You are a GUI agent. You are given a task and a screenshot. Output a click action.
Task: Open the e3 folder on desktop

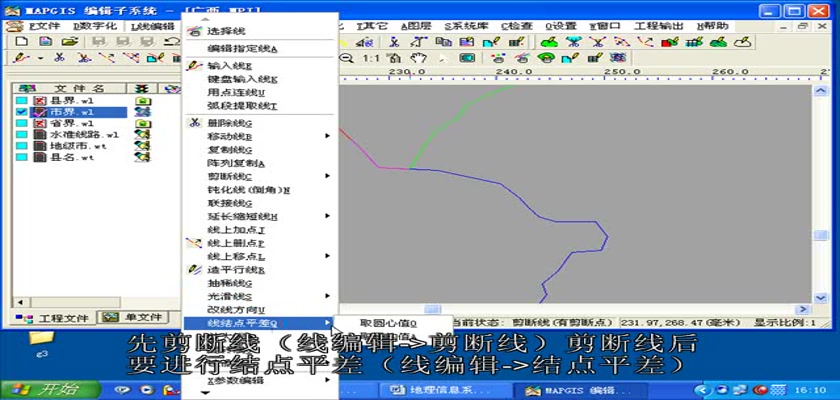click(x=41, y=343)
